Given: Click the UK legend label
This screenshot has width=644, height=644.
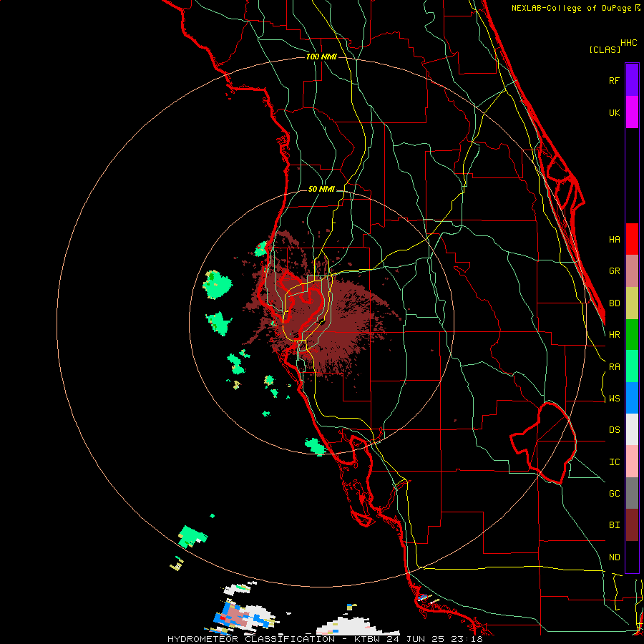Looking at the screenshot, I should tap(614, 112).
